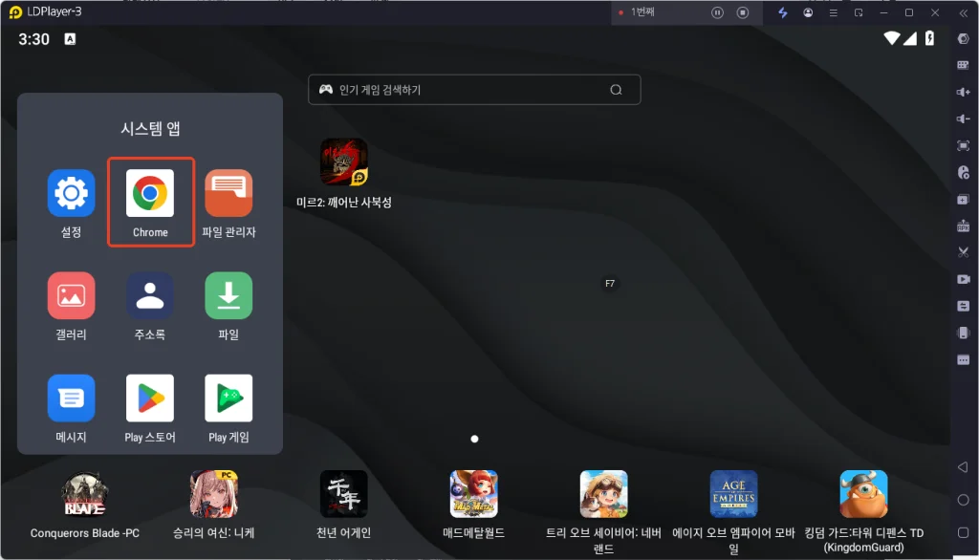Open the user account icon in title bar
Viewport: 979px width, 560px height.
808,12
